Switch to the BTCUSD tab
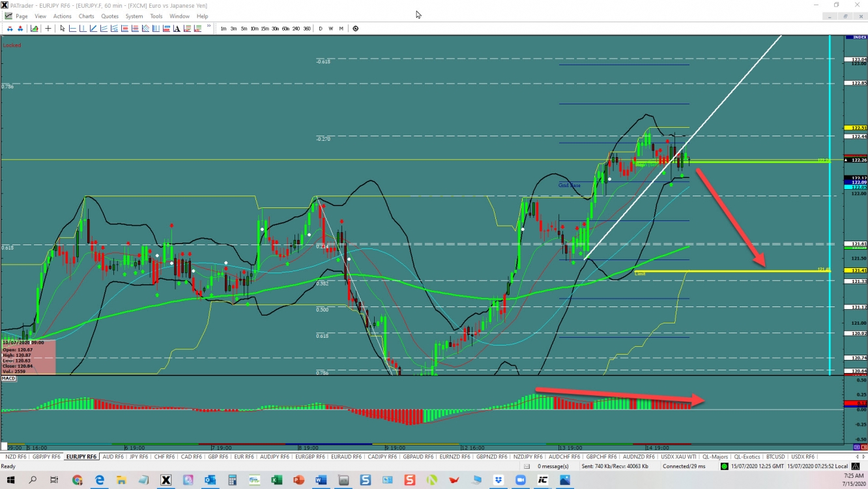This screenshot has width=868, height=489. 775,457
